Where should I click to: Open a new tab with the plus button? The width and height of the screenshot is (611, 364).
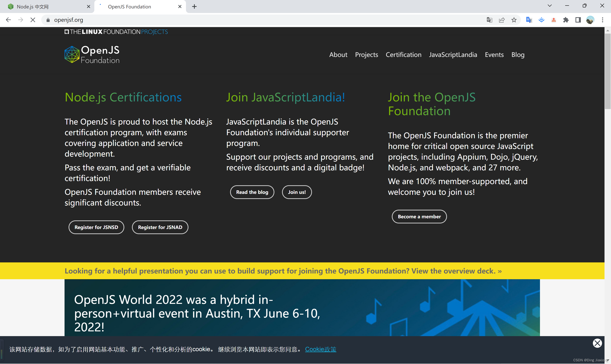(194, 7)
